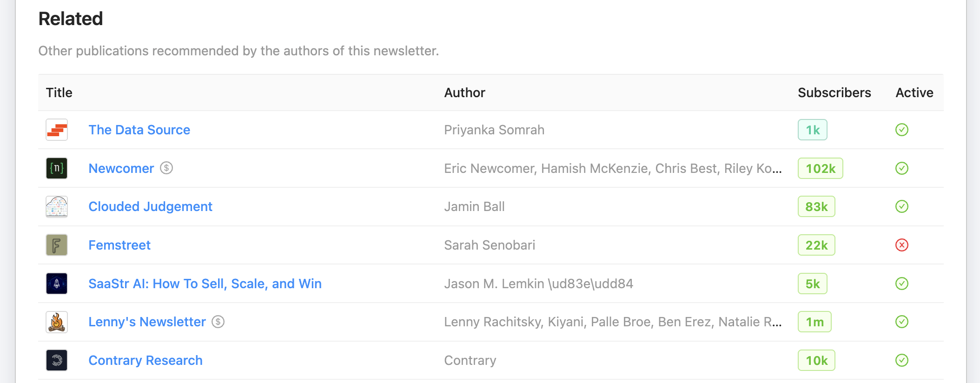980x383 pixels.
Task: Click the 102k subscriber badge for Newcomer
Action: tap(820, 168)
